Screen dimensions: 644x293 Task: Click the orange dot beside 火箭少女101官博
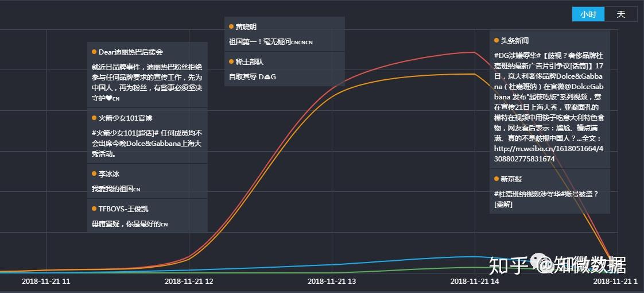click(94, 118)
